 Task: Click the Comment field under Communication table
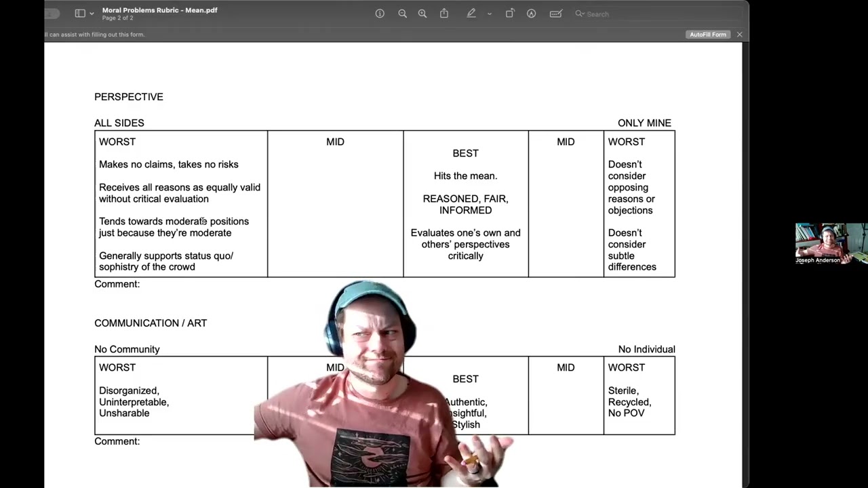point(117,441)
